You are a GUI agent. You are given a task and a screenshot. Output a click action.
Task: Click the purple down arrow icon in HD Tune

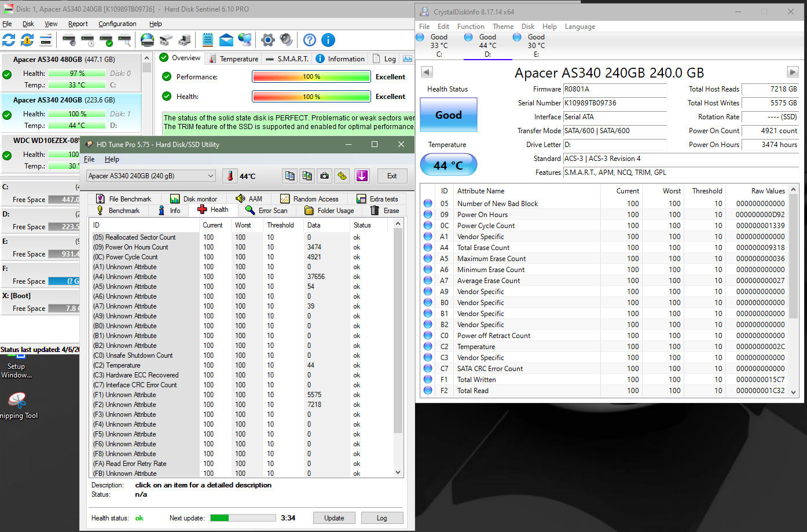click(362, 176)
